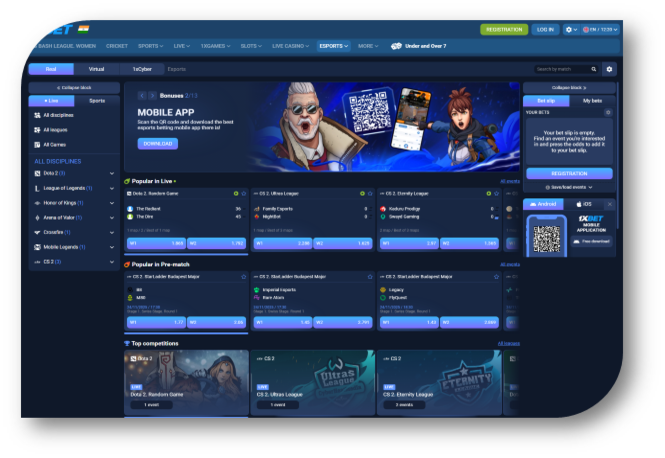Click the Search by match field
Screen dimensions: 665x458
click(561, 69)
